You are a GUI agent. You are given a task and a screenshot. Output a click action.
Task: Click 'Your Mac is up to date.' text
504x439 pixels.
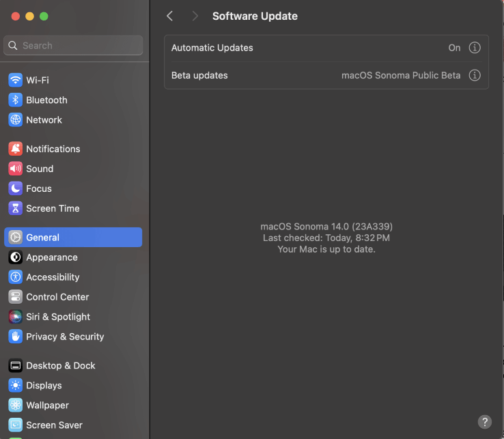click(x=326, y=249)
